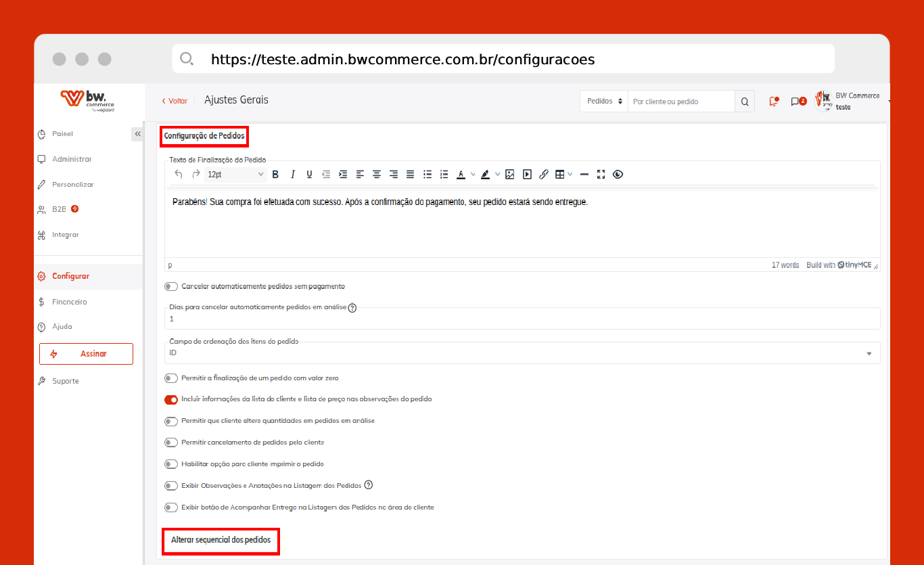
Task: Open fullscreen mode for the editor
Action: (601, 175)
